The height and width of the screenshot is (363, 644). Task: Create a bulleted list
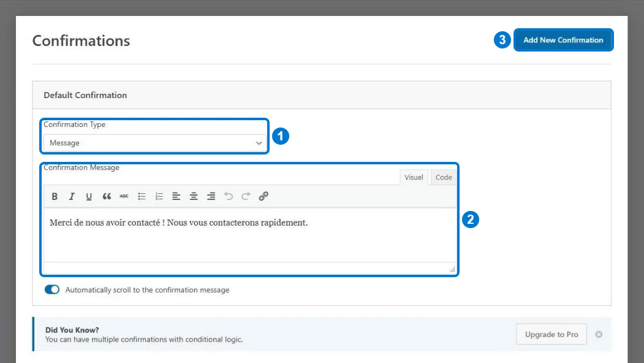pos(142,196)
